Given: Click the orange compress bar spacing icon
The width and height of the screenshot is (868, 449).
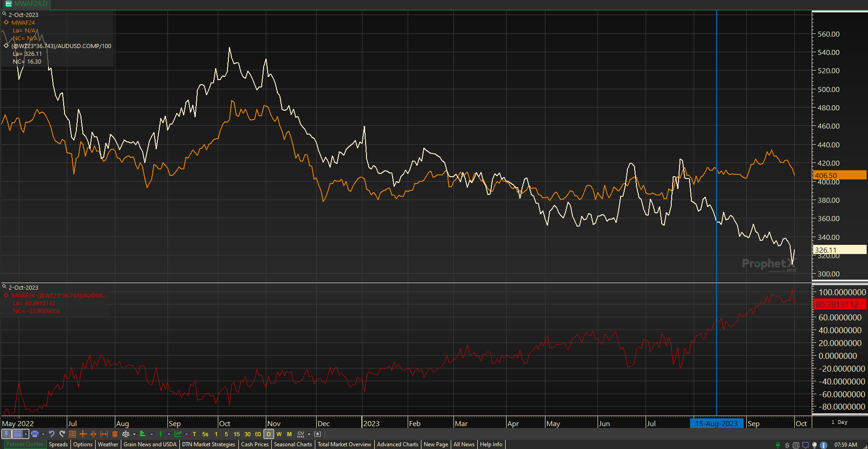Looking at the screenshot, I should click(93, 434).
